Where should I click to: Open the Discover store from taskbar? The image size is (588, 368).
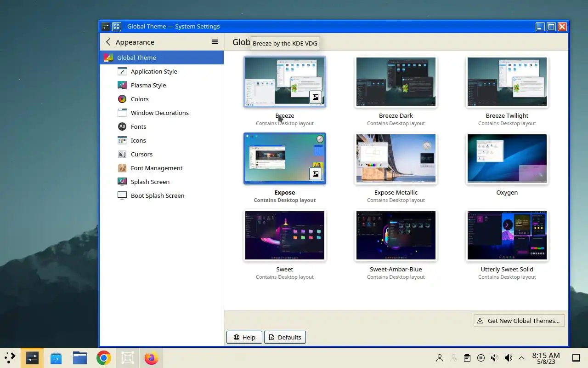pos(56,358)
